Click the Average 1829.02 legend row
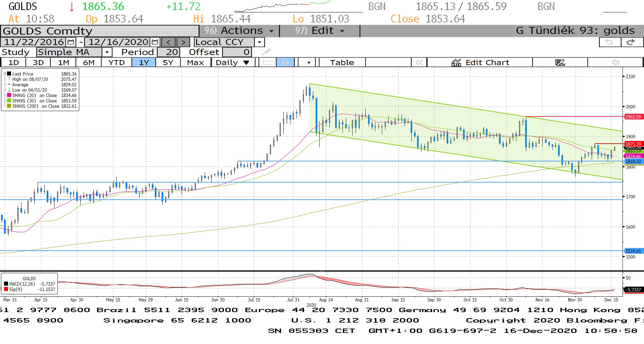The image size is (644, 344). (42, 85)
